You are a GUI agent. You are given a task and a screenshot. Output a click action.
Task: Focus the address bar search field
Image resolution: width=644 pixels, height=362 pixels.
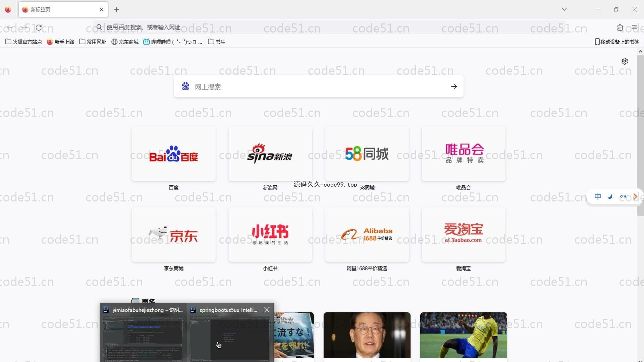click(329, 27)
